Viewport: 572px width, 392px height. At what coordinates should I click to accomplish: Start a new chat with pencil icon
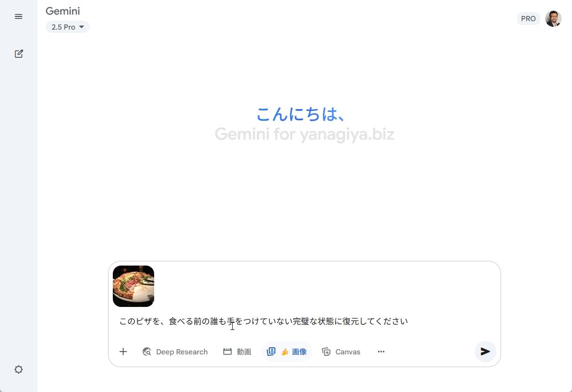[x=19, y=54]
